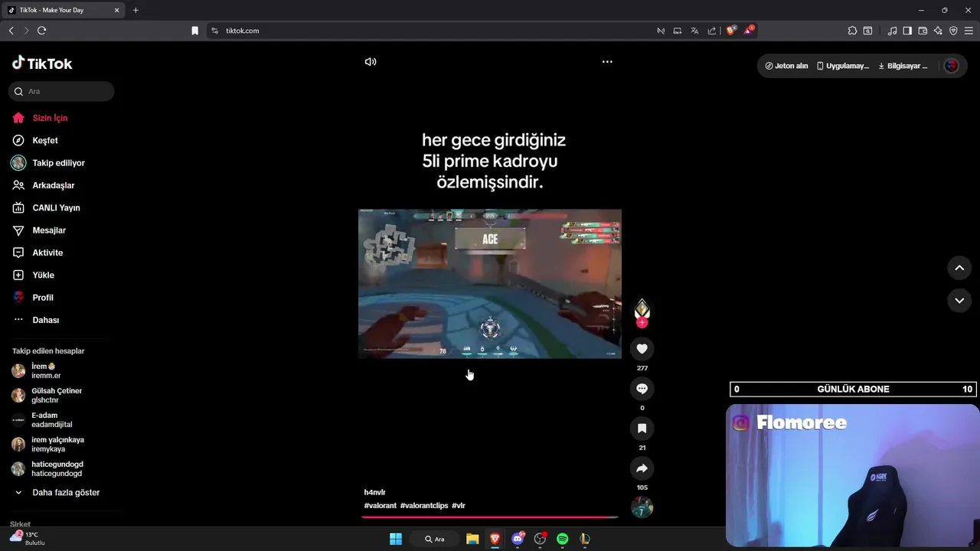Open the comments bubble icon
The width and height of the screenshot is (980, 551).
[642, 389]
